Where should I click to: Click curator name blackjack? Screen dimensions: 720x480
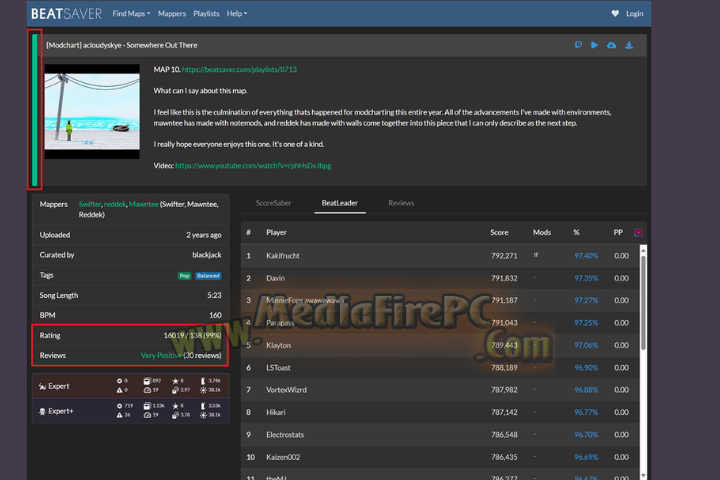coord(207,255)
